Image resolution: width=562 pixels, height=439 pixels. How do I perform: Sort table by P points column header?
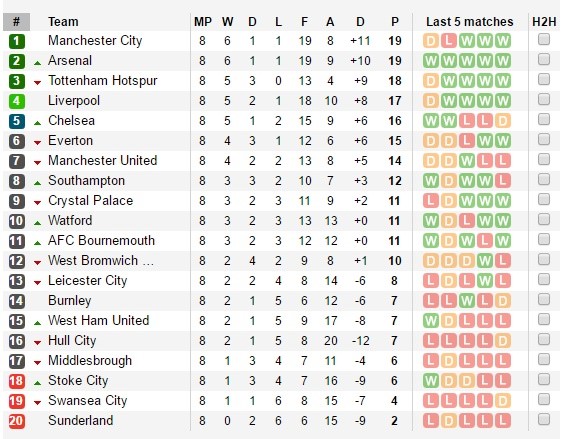[x=395, y=22]
